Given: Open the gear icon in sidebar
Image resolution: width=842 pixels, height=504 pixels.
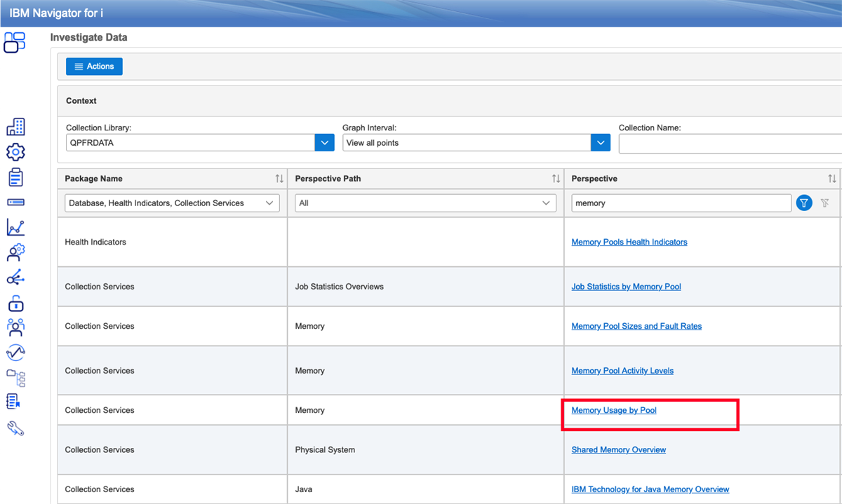Looking at the screenshot, I should point(15,151).
